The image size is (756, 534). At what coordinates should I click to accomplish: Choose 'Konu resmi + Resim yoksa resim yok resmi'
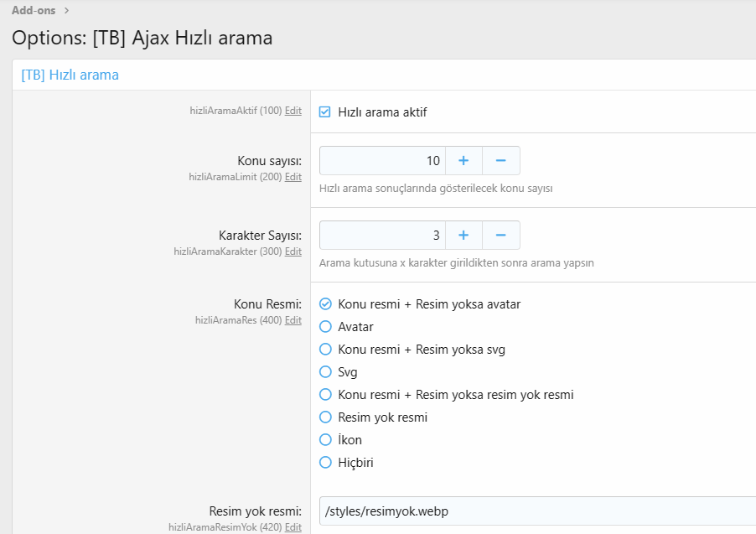tap(325, 395)
